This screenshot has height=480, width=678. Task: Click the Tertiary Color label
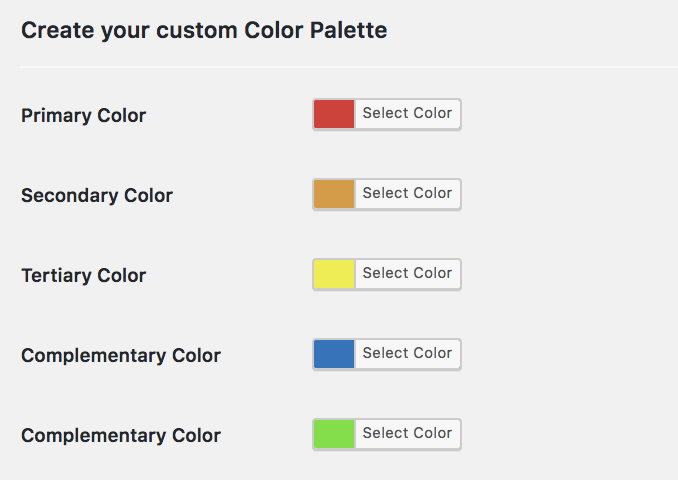coord(83,276)
